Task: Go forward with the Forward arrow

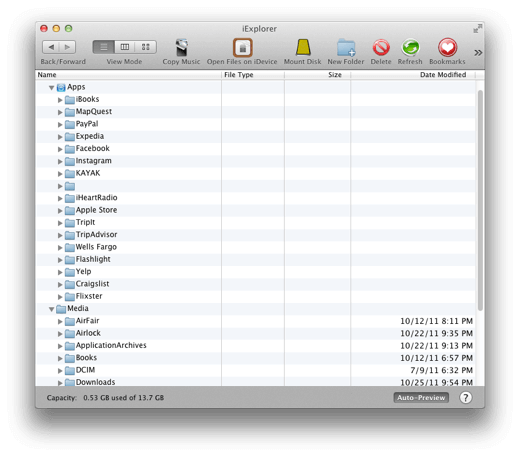Action: pyautogui.click(x=67, y=47)
